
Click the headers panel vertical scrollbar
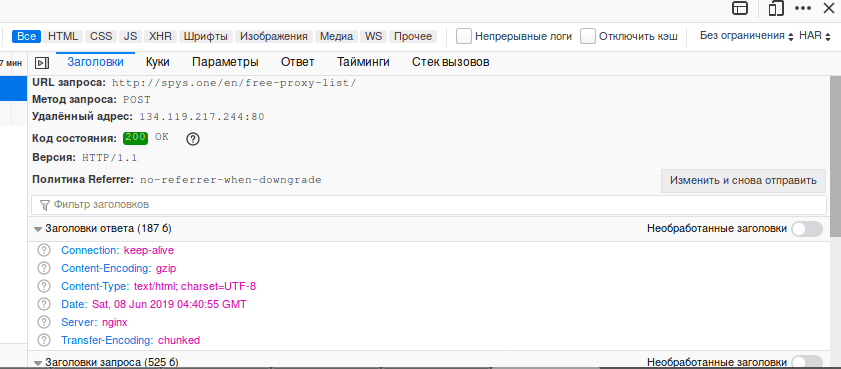(835, 157)
